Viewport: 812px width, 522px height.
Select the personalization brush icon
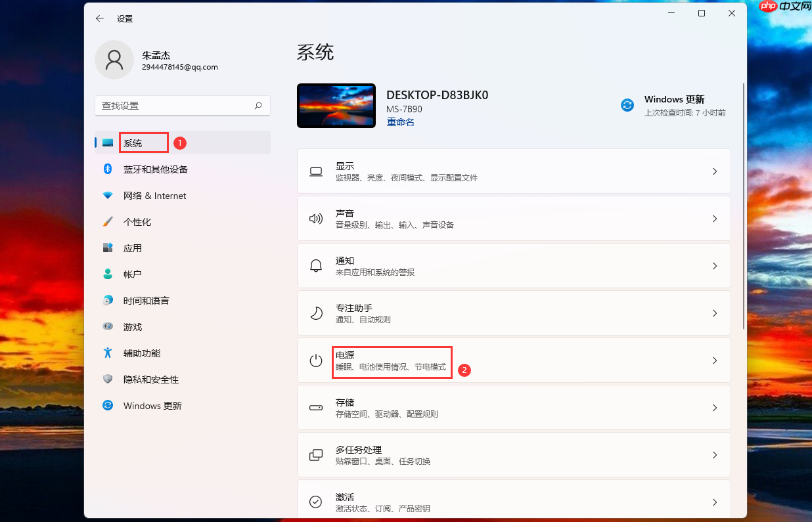pos(107,221)
